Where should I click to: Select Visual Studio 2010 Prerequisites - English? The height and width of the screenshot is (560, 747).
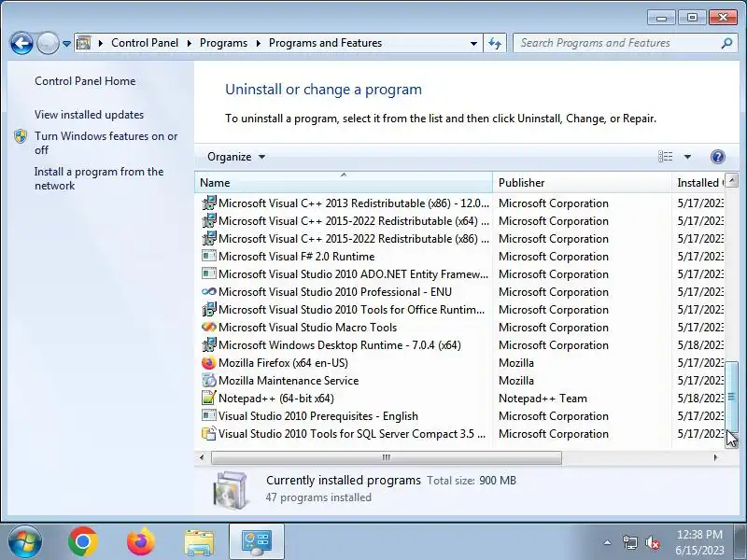[x=317, y=416]
